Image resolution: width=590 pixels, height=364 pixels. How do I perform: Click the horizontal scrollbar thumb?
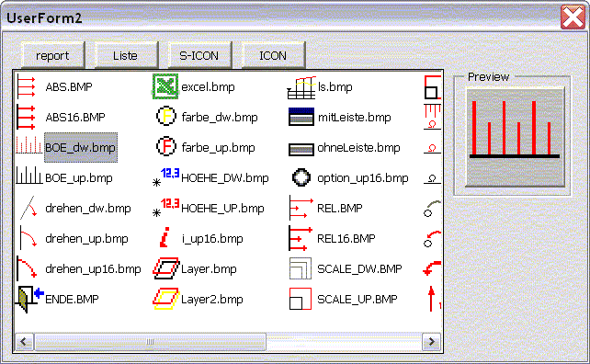[x=151, y=341]
